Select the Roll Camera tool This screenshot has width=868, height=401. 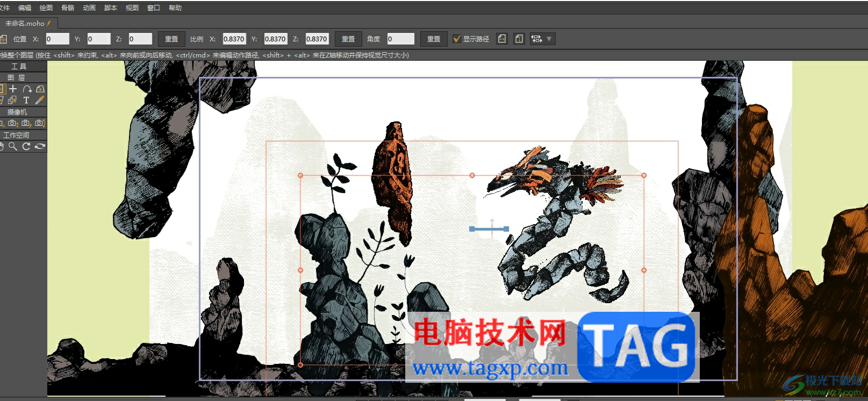(26, 124)
